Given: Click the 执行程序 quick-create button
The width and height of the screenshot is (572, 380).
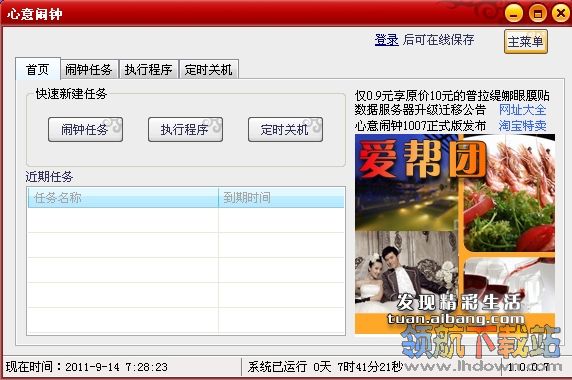Looking at the screenshot, I should pyautogui.click(x=185, y=129).
